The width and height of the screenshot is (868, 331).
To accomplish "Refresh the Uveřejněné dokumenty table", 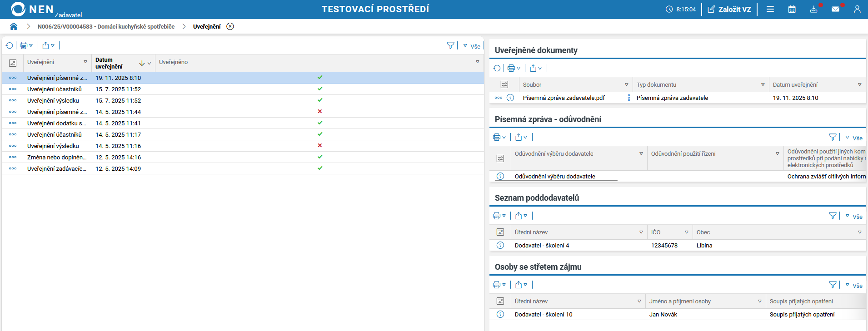I will pos(497,68).
